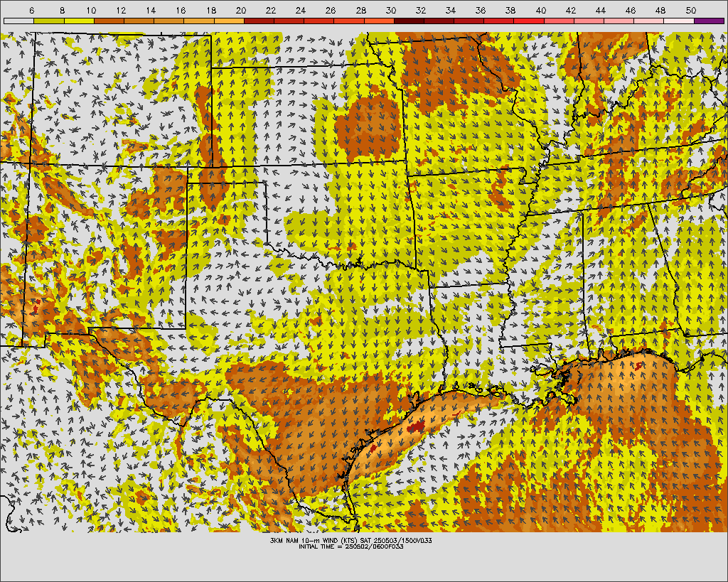Click the near-white 48–50 knots swatch
The image size is (728, 582).
pyautogui.click(x=679, y=21)
